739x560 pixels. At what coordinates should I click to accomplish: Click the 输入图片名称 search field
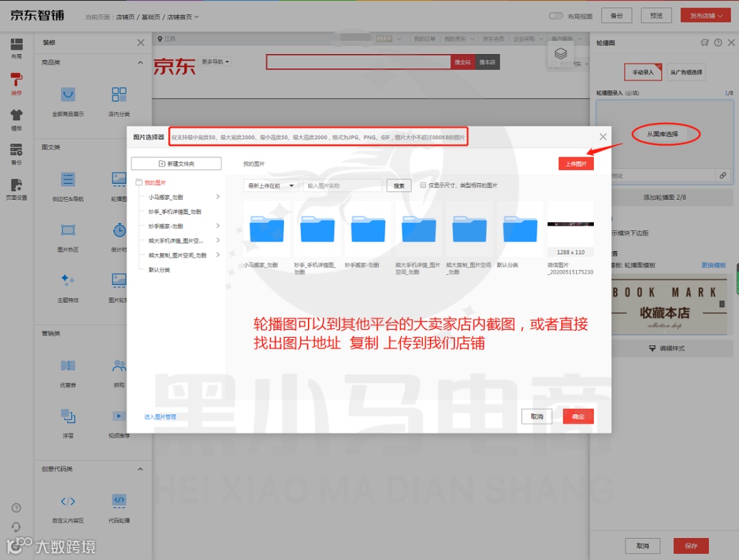[x=343, y=185]
